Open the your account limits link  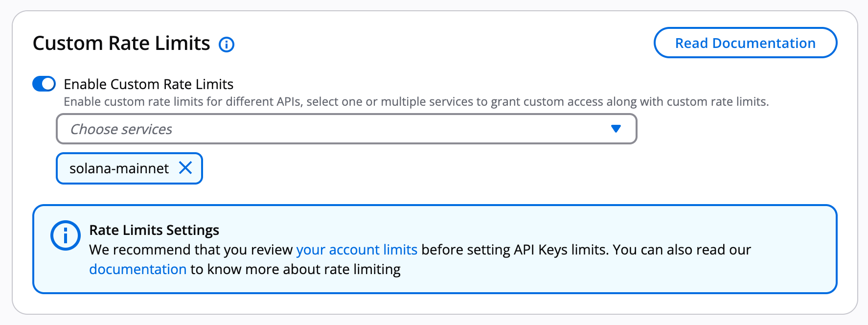(356, 250)
